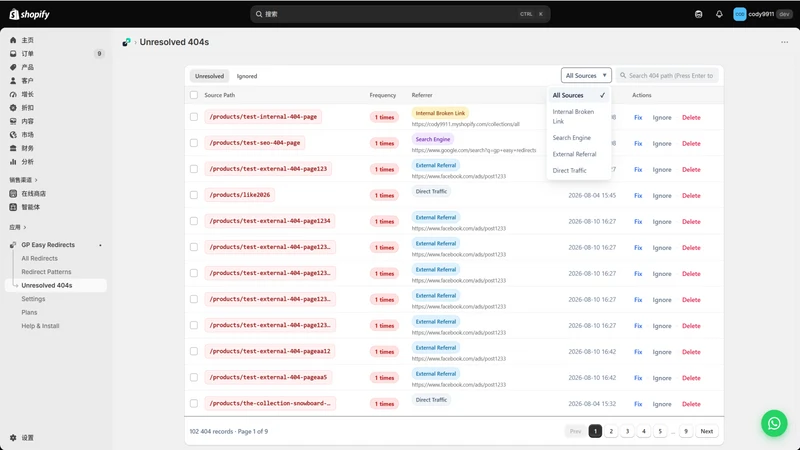This screenshot has height=450, width=800.
Task: Choose All Sources option in list
Action: pyautogui.click(x=579, y=95)
